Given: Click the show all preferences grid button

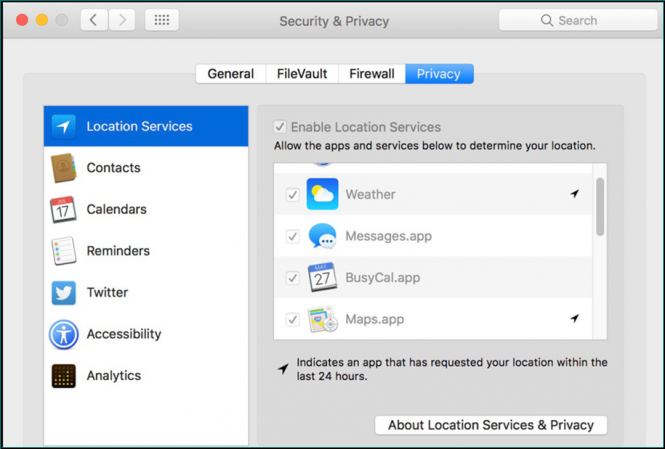Looking at the screenshot, I should pyautogui.click(x=162, y=20).
